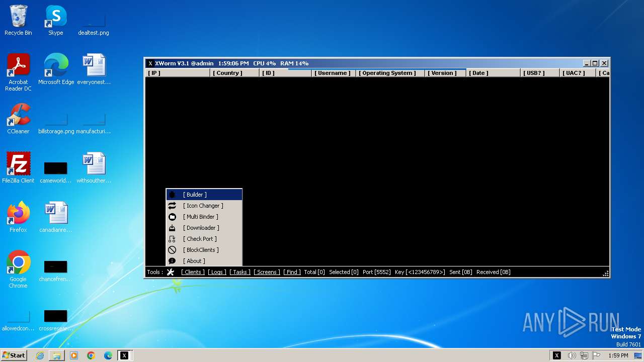644x362 pixels.
Task: Select the Google Chrome desktop shortcut
Action: pos(18,269)
